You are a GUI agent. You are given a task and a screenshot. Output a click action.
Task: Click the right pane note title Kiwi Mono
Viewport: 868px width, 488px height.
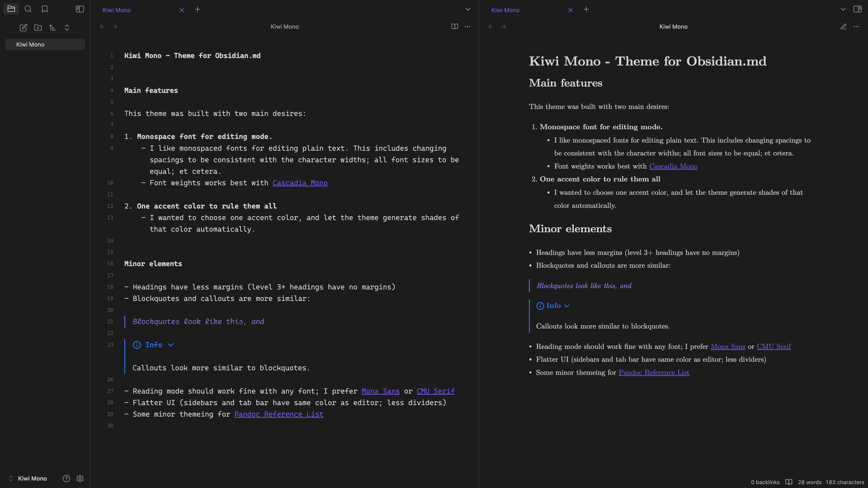click(673, 27)
